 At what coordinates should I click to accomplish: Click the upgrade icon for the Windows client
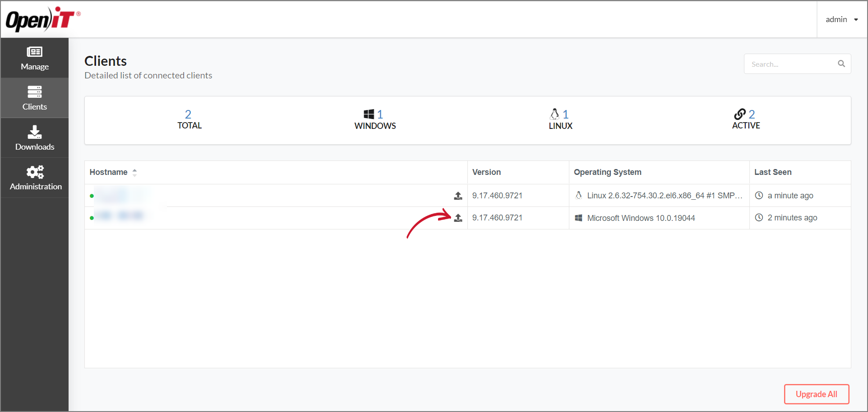458,218
